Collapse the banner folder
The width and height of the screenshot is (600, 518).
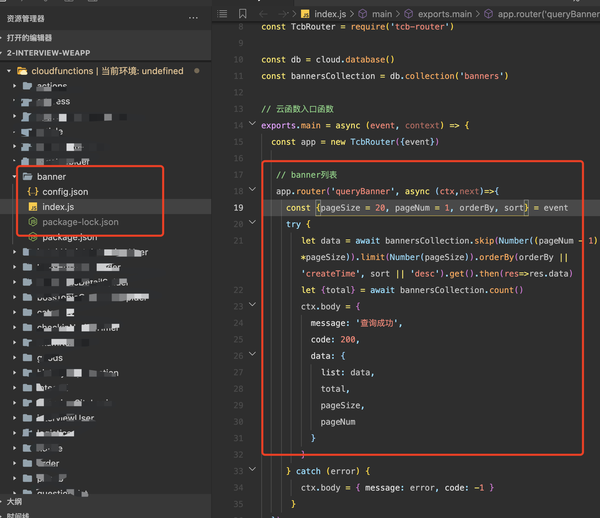pyautogui.click(x=14, y=177)
